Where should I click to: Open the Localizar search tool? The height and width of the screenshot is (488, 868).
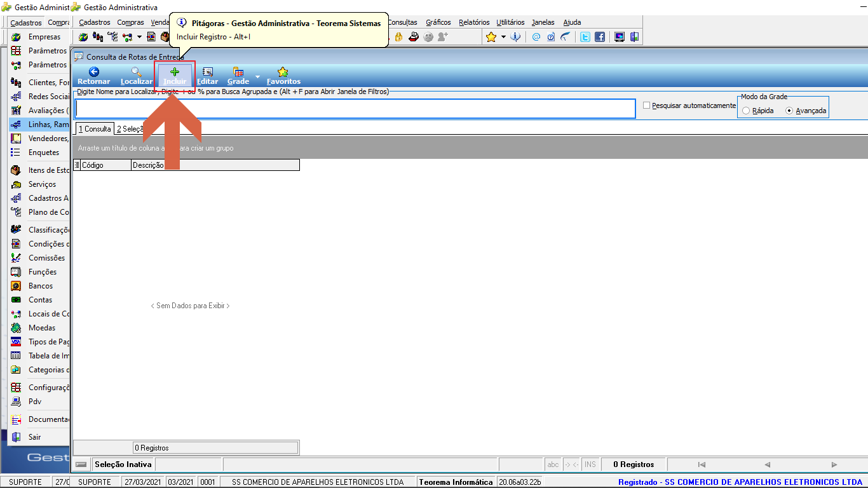(137, 76)
